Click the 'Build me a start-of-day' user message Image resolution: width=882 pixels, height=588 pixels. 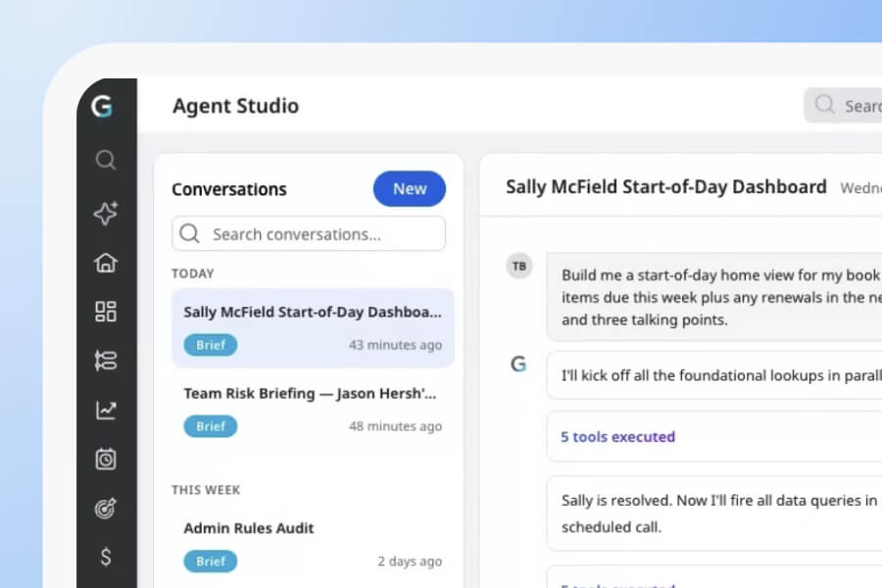tap(714, 297)
